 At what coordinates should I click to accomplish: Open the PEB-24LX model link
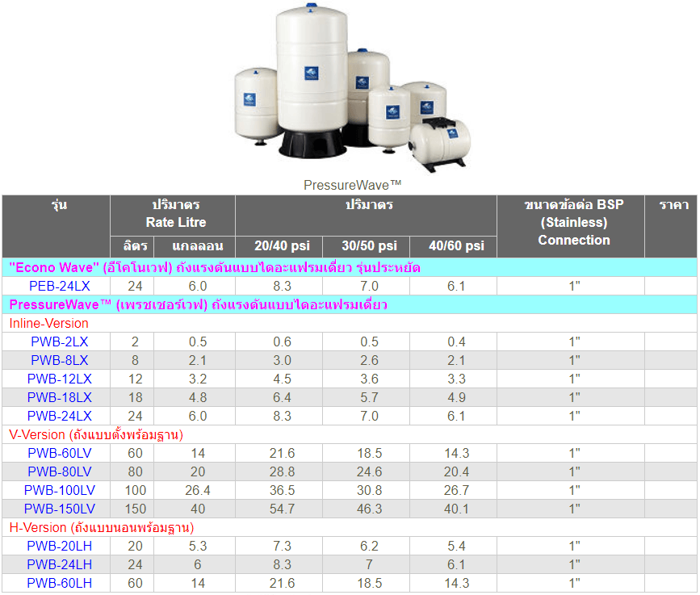(x=59, y=286)
